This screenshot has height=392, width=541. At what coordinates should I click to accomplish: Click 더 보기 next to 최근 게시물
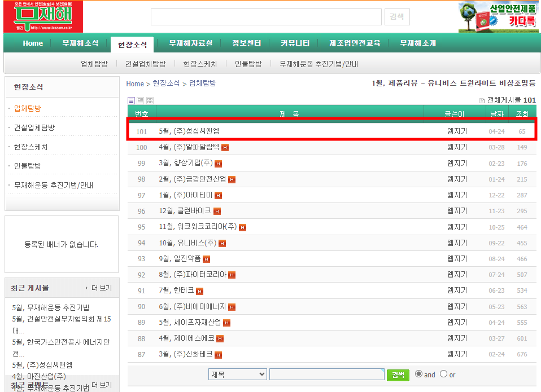coord(102,288)
